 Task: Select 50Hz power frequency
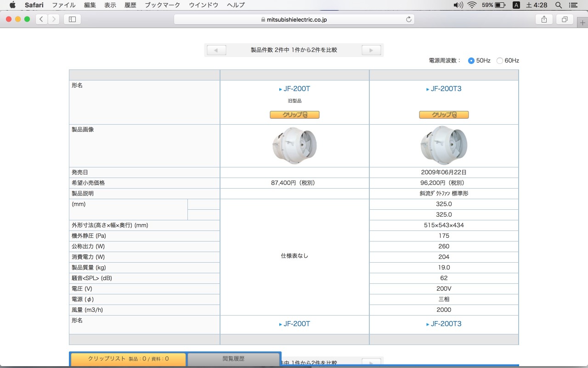pyautogui.click(x=471, y=61)
